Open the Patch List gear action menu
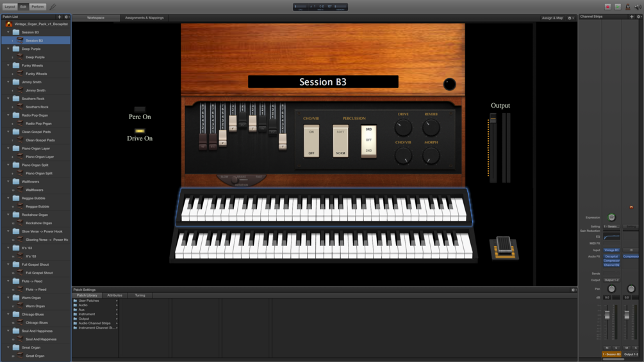The height and width of the screenshot is (362, 644). click(x=66, y=17)
